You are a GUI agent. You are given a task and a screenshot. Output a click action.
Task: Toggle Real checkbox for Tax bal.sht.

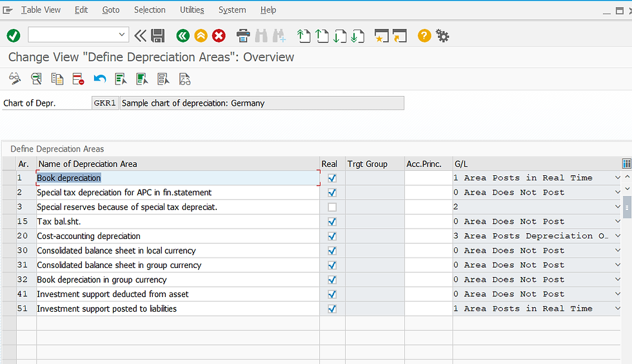pos(332,222)
